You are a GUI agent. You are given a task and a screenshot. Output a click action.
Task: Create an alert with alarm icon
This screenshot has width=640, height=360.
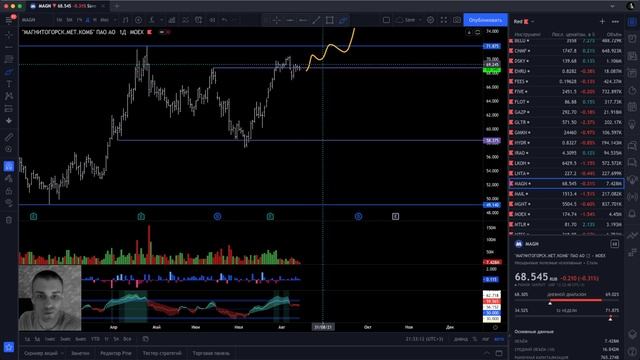(198, 20)
